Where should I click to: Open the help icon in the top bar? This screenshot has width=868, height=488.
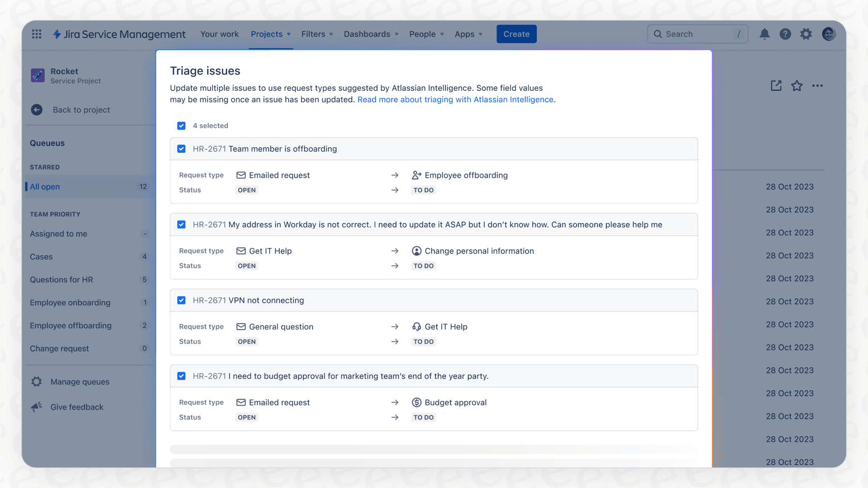click(x=785, y=34)
